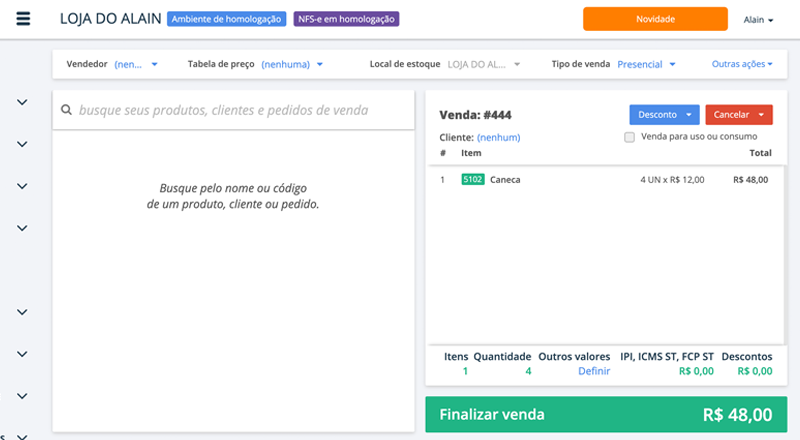This screenshot has height=440, width=800.
Task: Open the Alain user menu
Action: click(x=759, y=19)
